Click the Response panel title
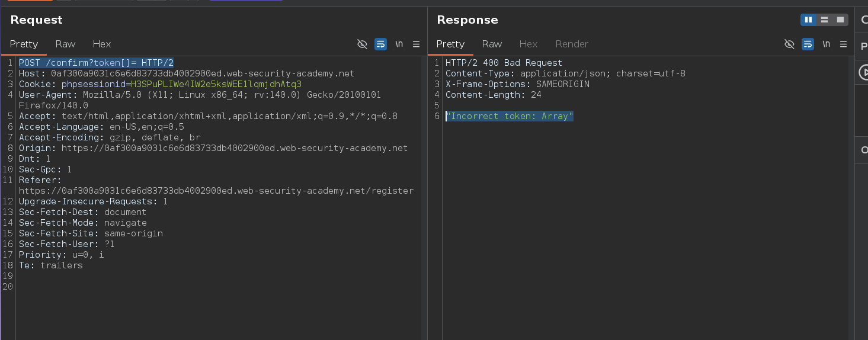This screenshot has width=868, height=340. click(x=467, y=20)
